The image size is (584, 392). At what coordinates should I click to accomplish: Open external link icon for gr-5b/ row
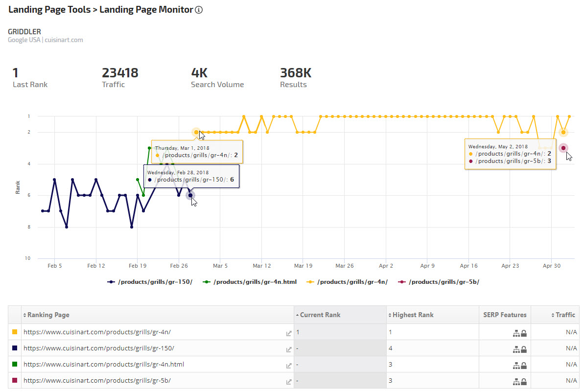289,382
